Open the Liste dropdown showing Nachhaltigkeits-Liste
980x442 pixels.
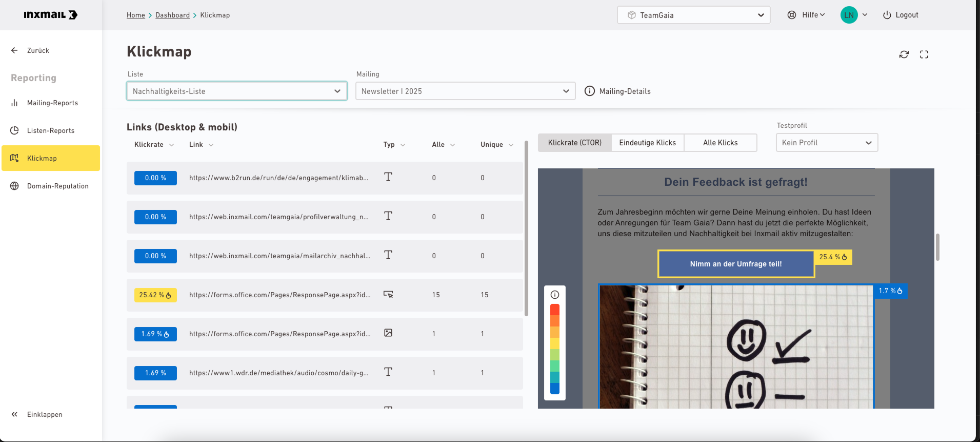(237, 91)
